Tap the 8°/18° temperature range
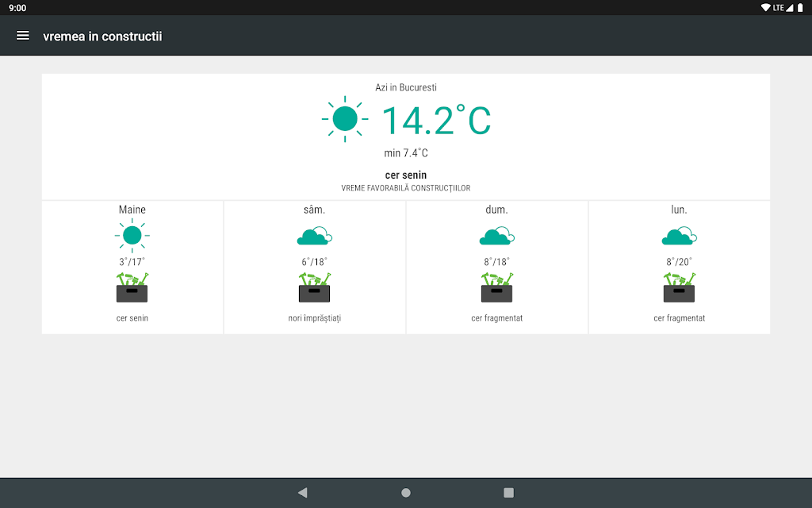812x508 pixels. point(496,262)
